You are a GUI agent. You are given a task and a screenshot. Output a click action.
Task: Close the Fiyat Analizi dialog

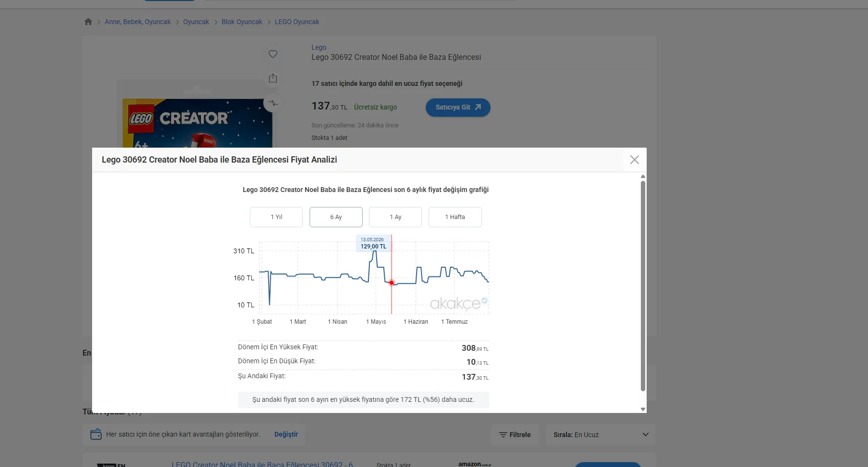[x=635, y=160]
